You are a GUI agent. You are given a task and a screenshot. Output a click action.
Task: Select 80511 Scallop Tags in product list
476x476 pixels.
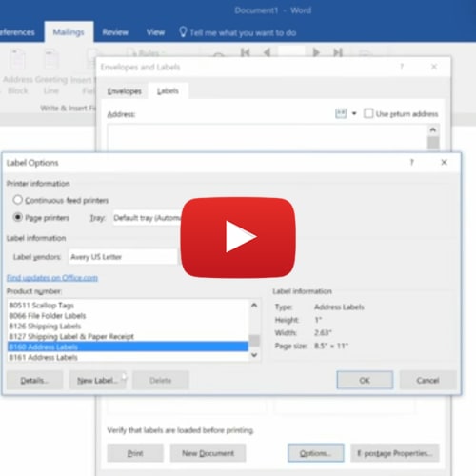tap(128, 306)
